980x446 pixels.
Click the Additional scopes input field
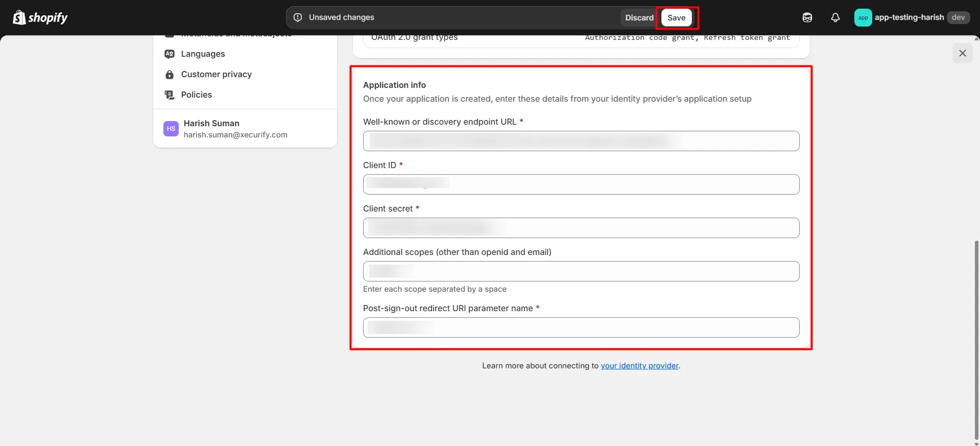(581, 271)
